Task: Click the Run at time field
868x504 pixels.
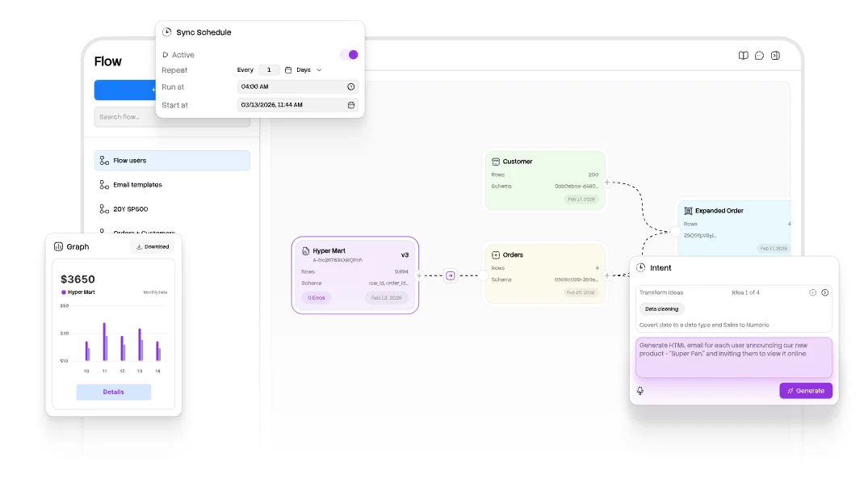Action: (298, 87)
